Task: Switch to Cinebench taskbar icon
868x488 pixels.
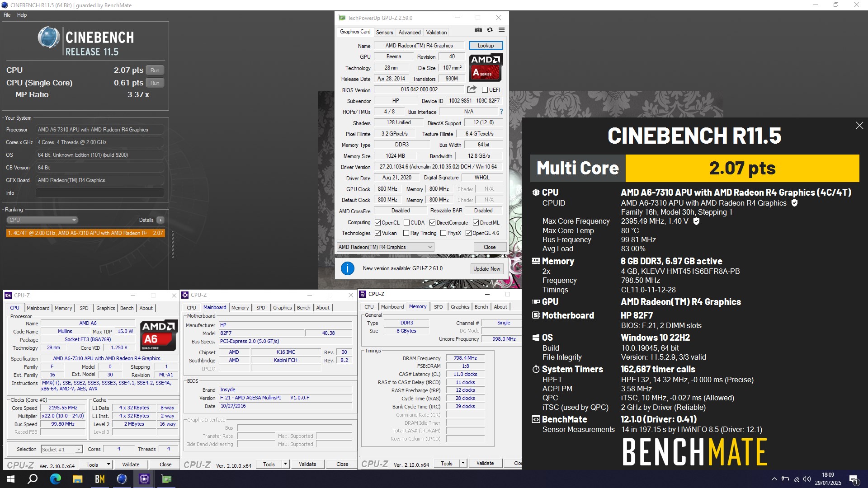Action: pos(122,479)
